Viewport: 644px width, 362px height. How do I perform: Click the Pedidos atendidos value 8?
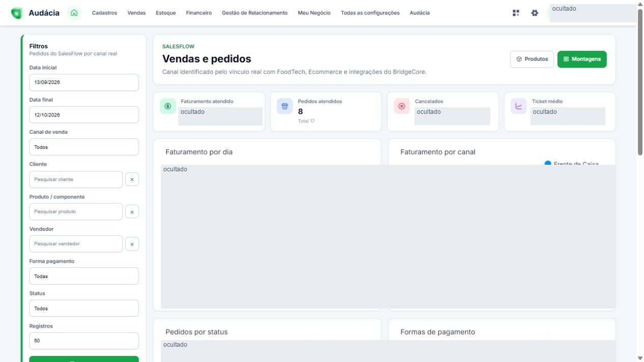click(x=300, y=111)
